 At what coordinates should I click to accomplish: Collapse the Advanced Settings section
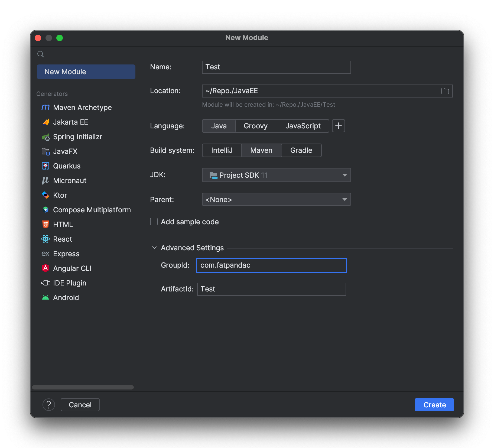point(154,248)
